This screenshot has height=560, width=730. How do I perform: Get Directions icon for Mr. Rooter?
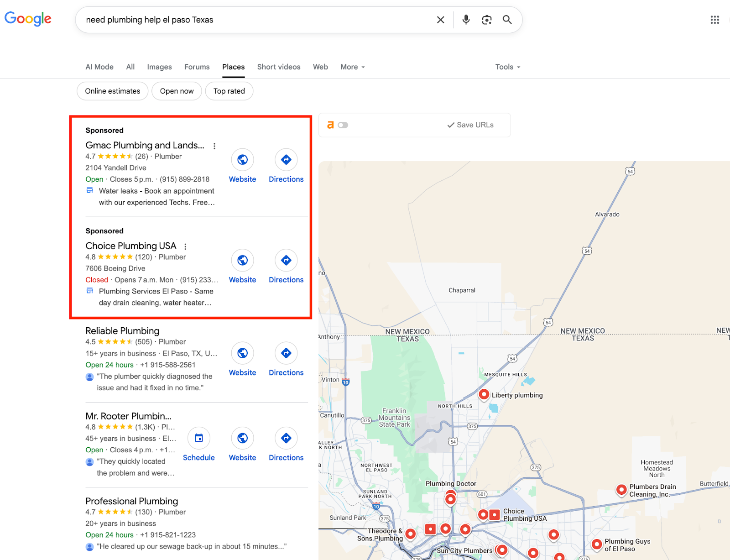click(286, 438)
